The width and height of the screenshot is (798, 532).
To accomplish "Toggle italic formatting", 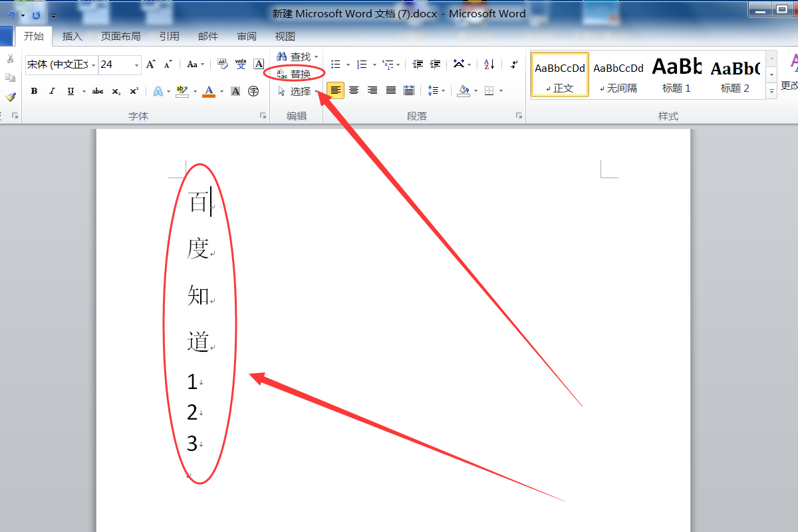I will 52,91.
